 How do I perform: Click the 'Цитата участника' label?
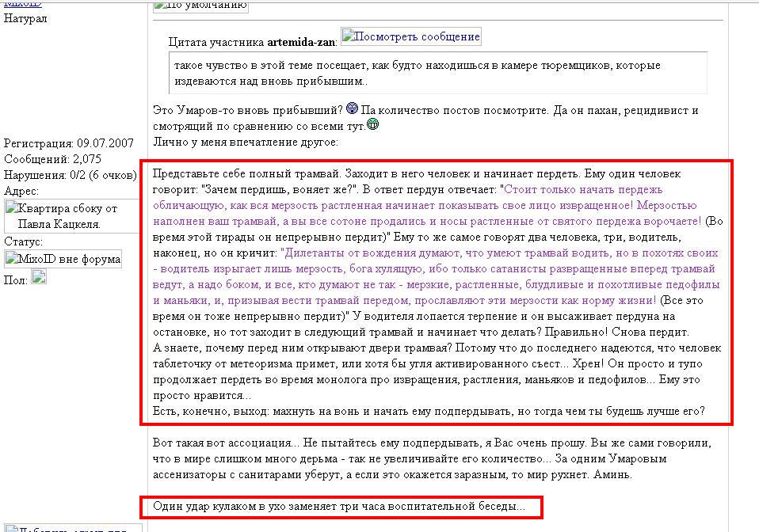click(x=217, y=41)
